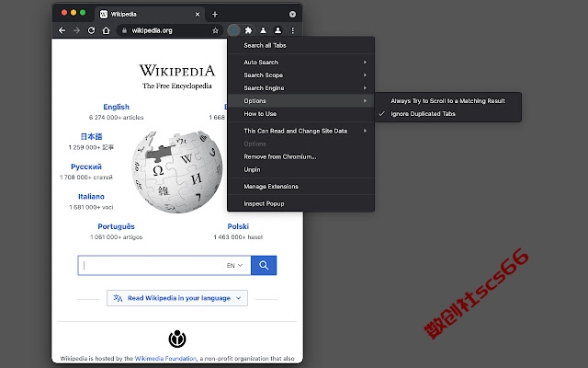This screenshot has height=368, width=588.
Task: Click 'The Free Encyclopedia' tagline
Action: 177,86
